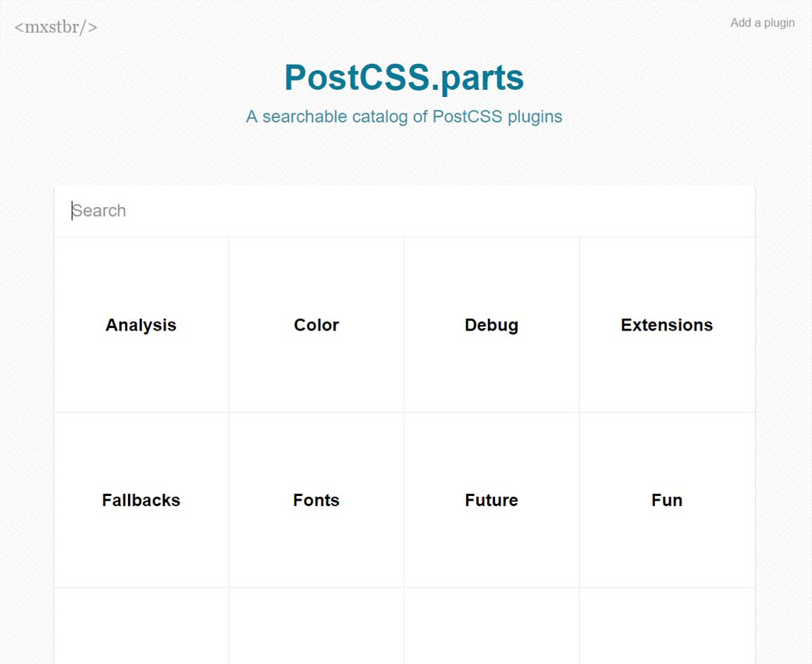Click the empty header area beside Add a plugin
The width and height of the screenshot is (812, 664).
click(x=625, y=23)
